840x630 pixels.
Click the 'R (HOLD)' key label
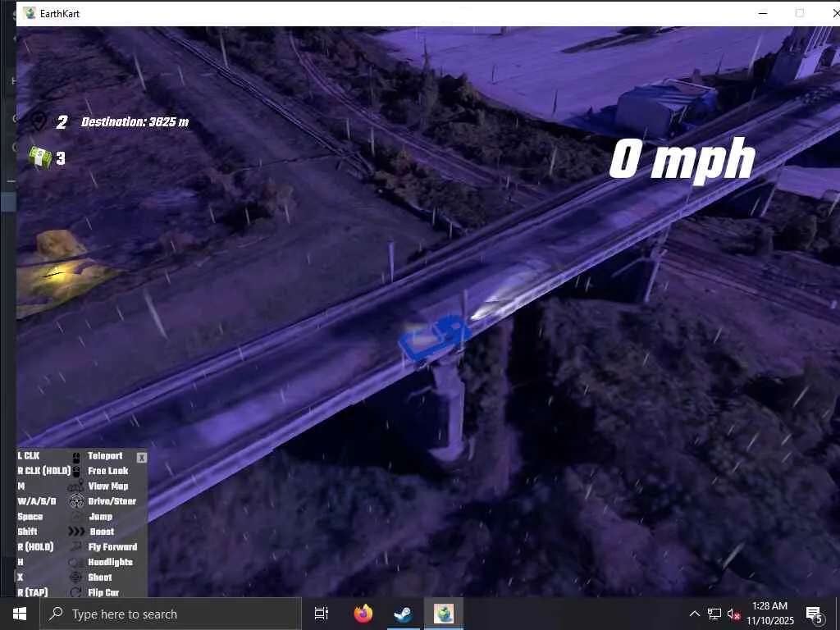point(35,547)
